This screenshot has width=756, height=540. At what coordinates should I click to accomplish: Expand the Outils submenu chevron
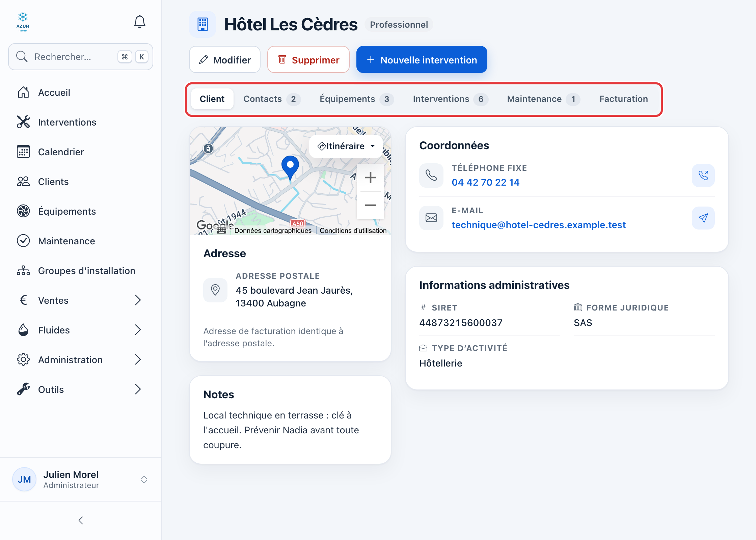[x=138, y=389]
